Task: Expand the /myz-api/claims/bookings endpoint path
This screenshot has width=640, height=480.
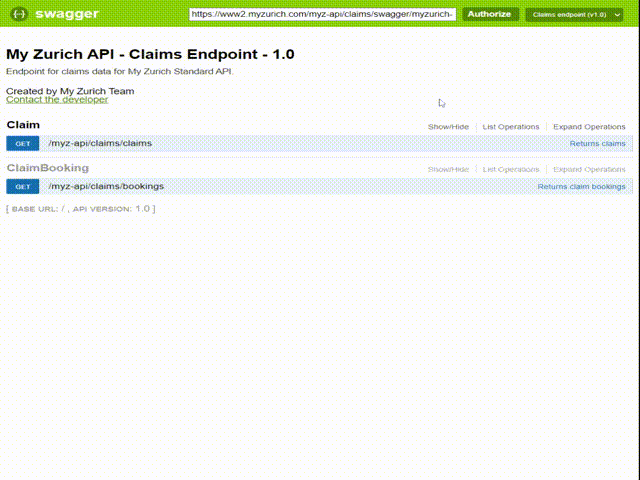Action: pyautogui.click(x=106, y=187)
